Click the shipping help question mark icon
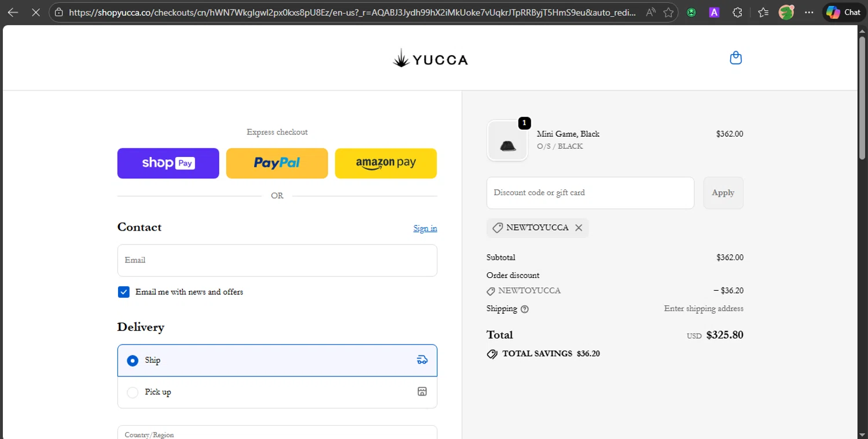Screen dimensions: 868x439 (525, 309)
